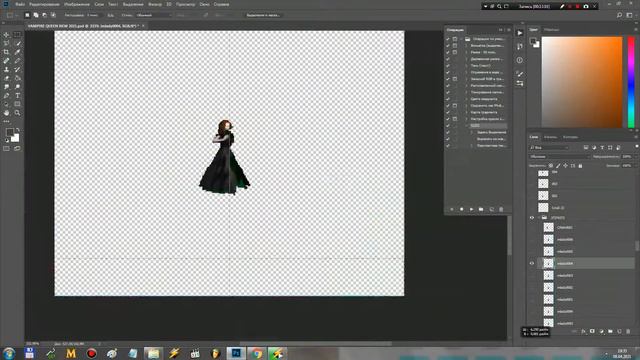Delete action using Actions panel trash icon
Viewport: 640px width, 360px height.
coord(501,209)
